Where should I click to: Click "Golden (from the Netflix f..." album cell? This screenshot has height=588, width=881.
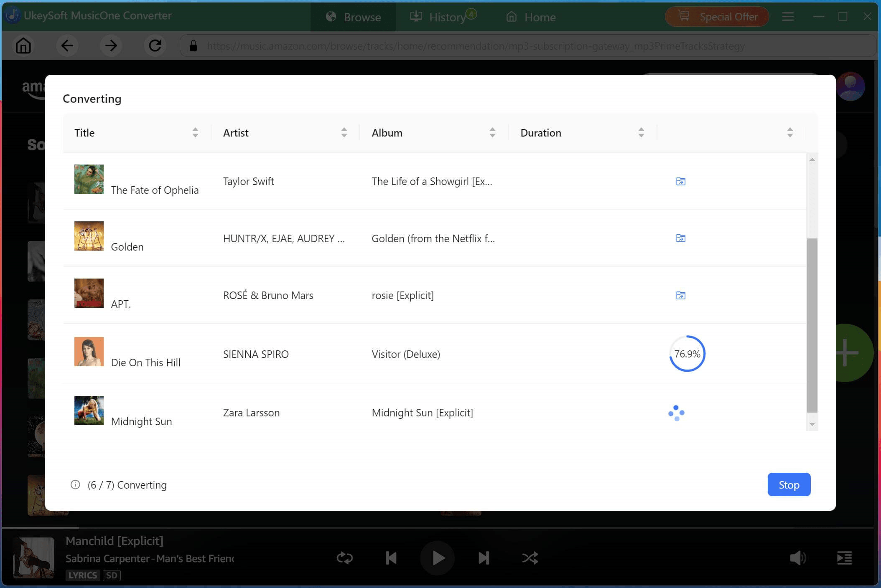click(x=433, y=238)
